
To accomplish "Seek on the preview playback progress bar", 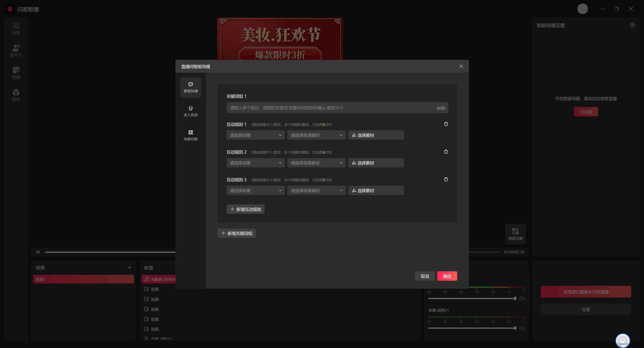I will (272, 252).
